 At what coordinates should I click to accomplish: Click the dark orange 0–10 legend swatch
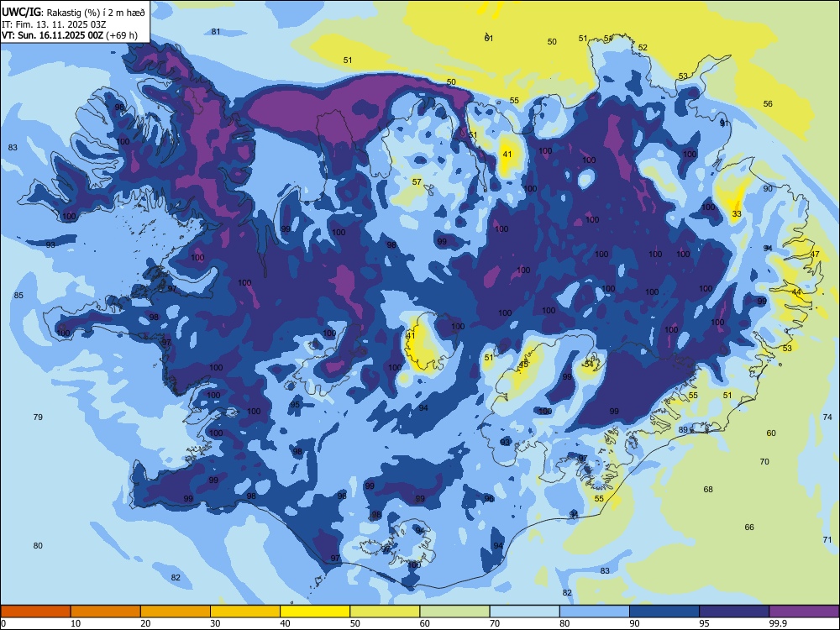point(35,612)
